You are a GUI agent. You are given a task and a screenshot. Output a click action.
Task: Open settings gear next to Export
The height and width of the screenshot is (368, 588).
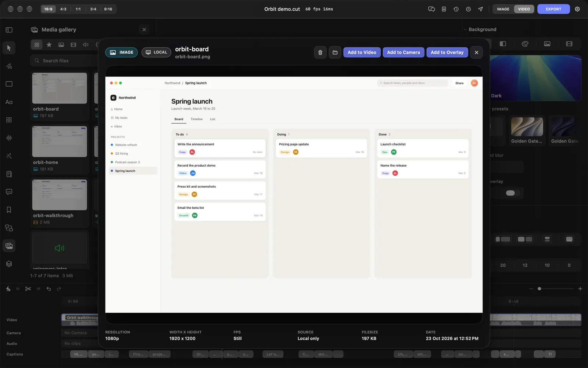(x=577, y=9)
